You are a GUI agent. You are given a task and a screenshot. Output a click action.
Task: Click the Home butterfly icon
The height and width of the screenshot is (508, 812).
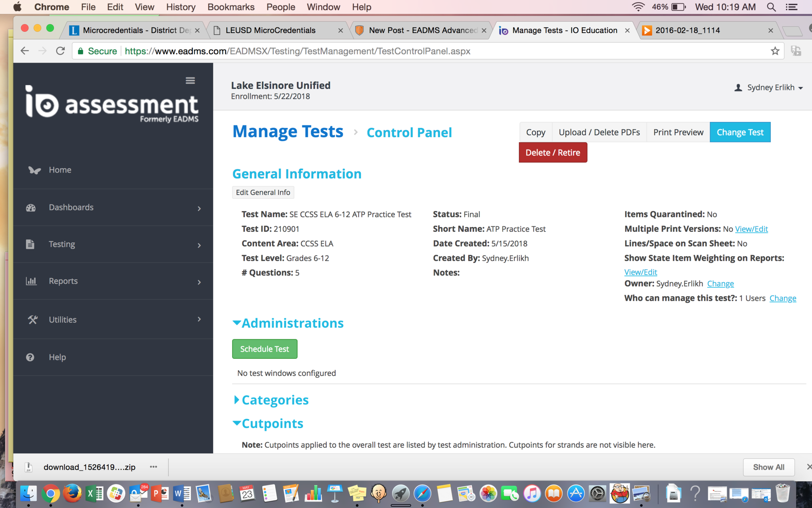[x=34, y=170]
